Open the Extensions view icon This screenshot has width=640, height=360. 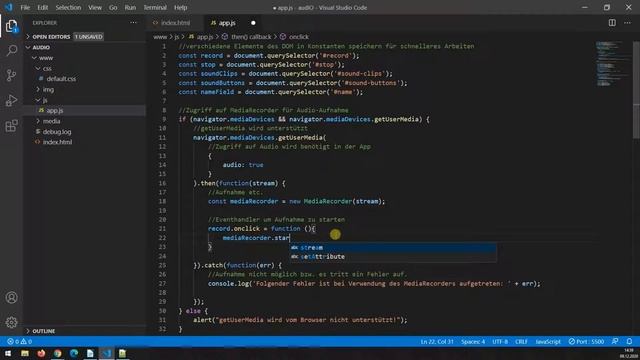pyautogui.click(x=11, y=125)
